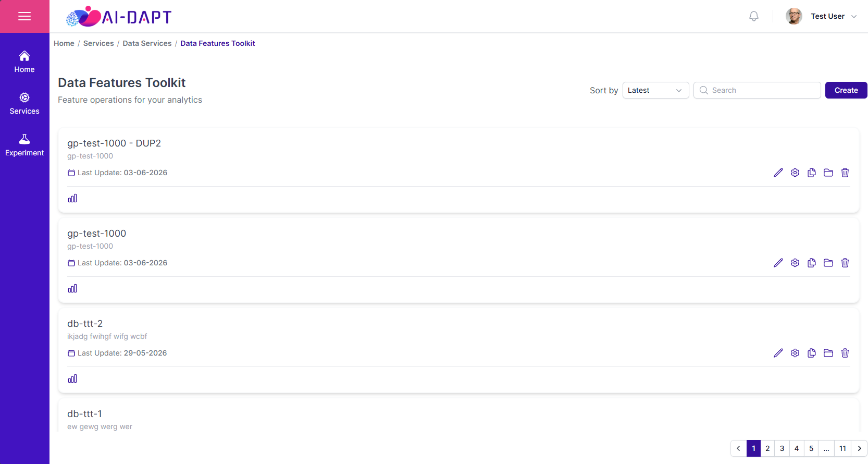
Task: Open settings gear for second card gp-test-1000
Action: pos(795,263)
